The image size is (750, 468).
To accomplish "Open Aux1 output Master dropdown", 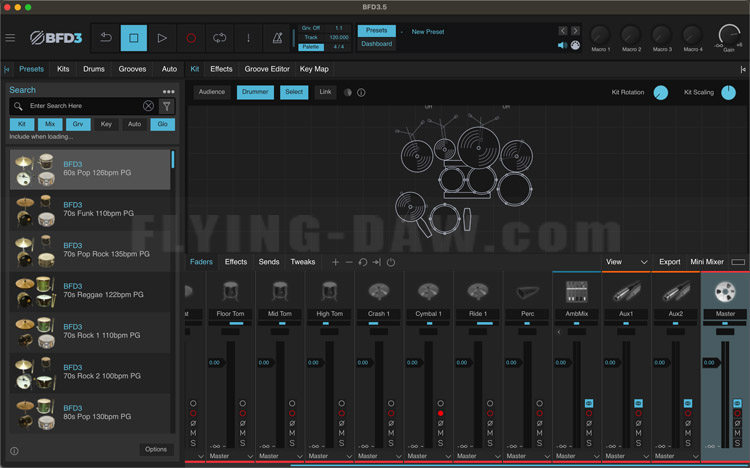I will tap(627, 456).
